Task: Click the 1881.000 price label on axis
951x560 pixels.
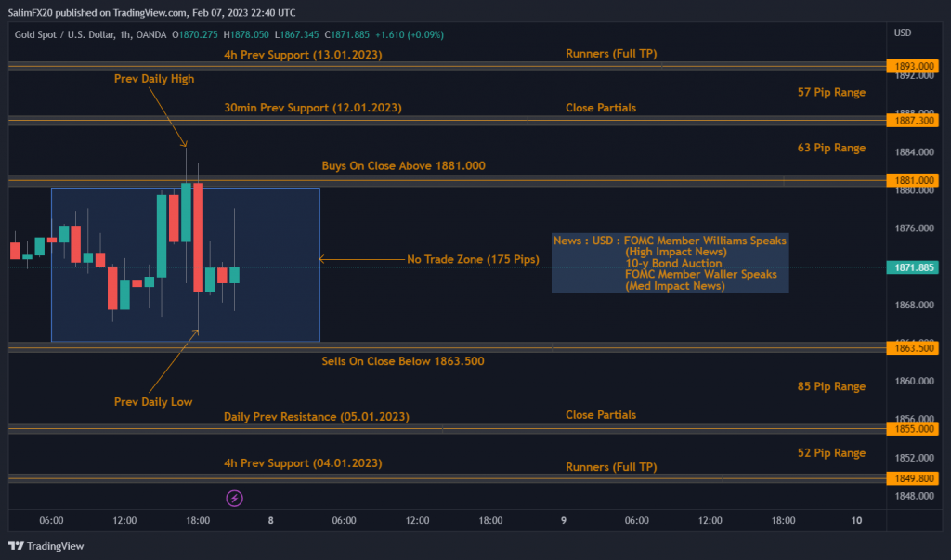Action: [914, 178]
